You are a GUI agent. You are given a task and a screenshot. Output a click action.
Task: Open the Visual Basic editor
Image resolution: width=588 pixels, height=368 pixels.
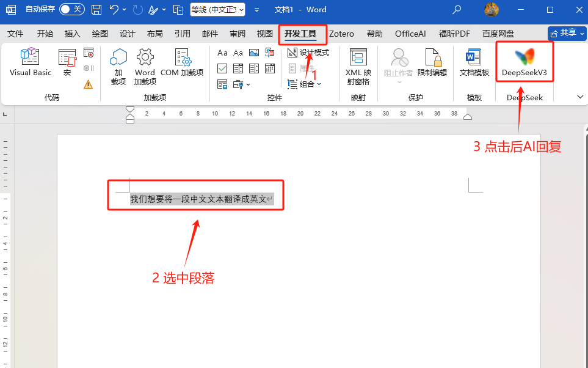point(31,62)
